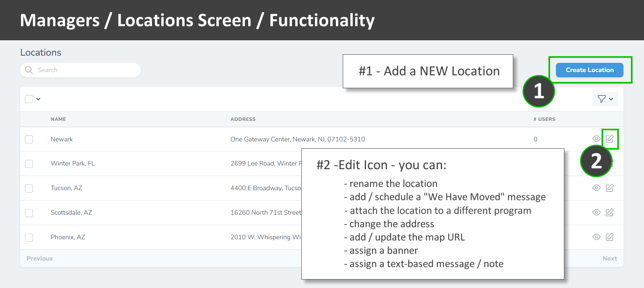View the Newark location via eye icon
Viewport: 644px width, 288px height.
point(596,139)
